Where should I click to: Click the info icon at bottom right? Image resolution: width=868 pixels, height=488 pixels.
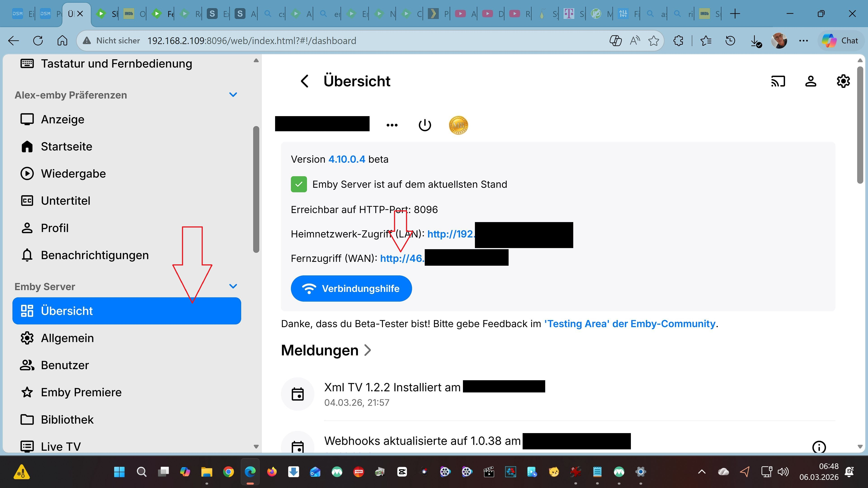819,447
